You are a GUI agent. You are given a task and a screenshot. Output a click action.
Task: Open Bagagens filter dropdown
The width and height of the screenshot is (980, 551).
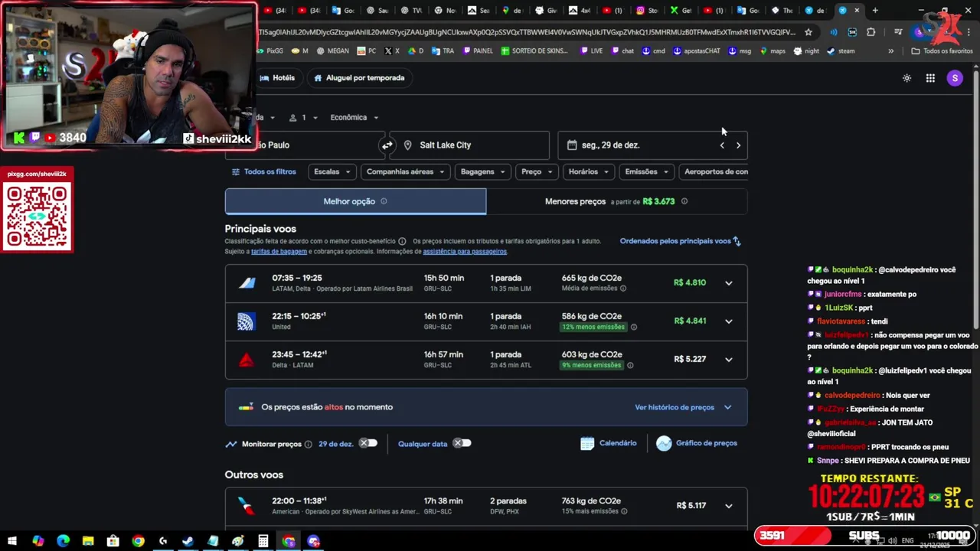[483, 171]
